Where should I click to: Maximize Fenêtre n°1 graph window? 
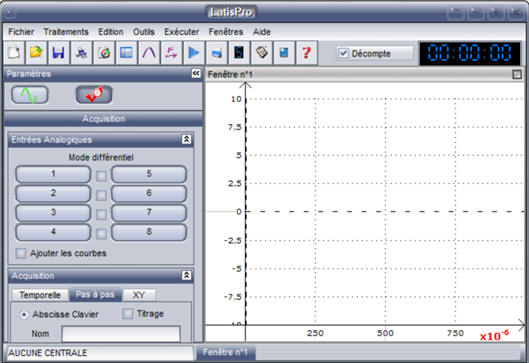click(x=517, y=74)
